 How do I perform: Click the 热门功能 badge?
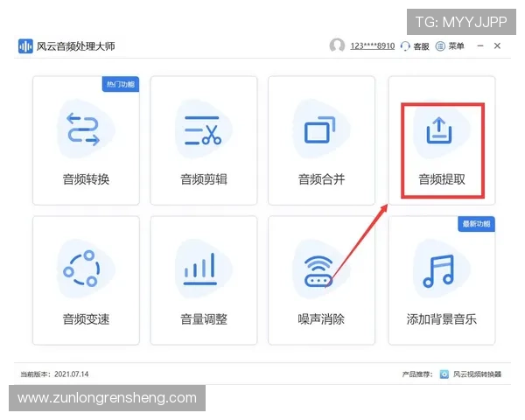121,84
